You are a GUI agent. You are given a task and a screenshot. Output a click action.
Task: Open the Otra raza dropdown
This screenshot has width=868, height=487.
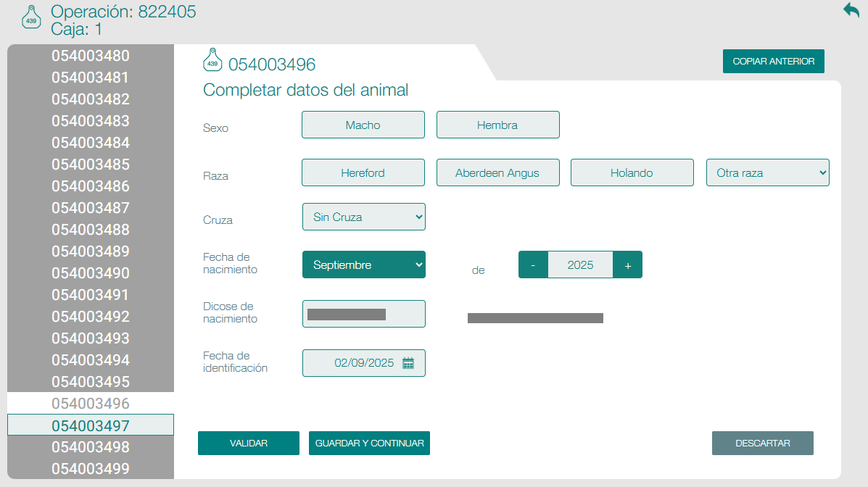(x=767, y=172)
